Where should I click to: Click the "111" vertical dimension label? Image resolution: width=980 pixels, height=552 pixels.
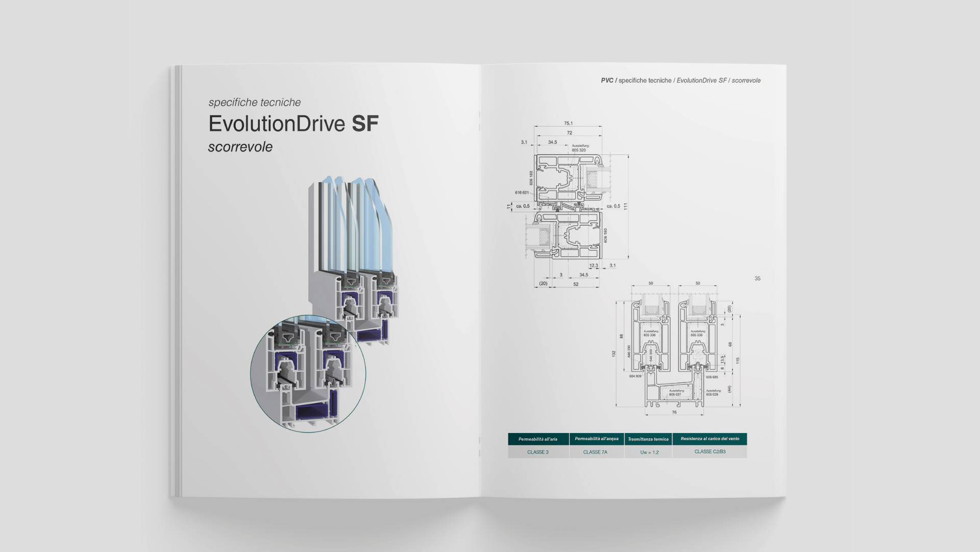[x=625, y=206]
